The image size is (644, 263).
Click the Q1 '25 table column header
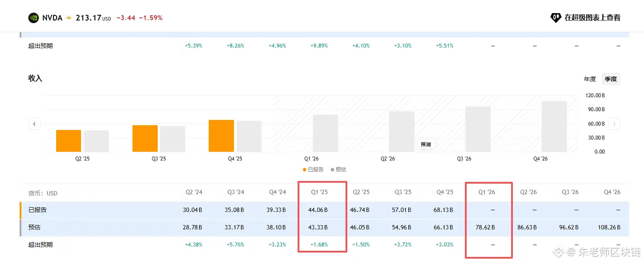(319, 192)
